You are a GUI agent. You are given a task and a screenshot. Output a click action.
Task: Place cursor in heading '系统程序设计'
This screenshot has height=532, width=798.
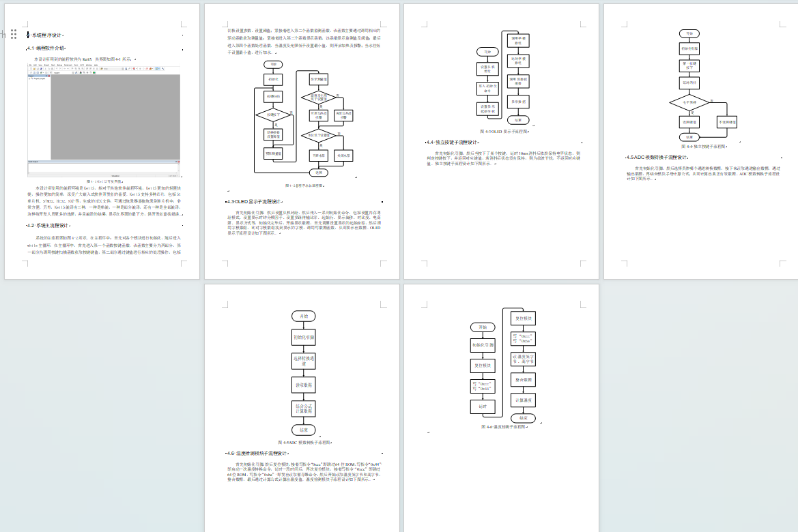tap(47, 35)
